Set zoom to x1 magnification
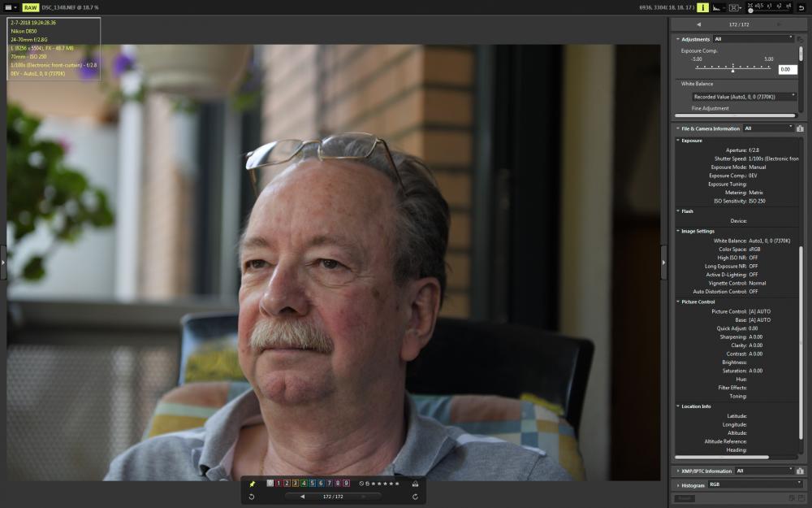 click(x=769, y=7)
